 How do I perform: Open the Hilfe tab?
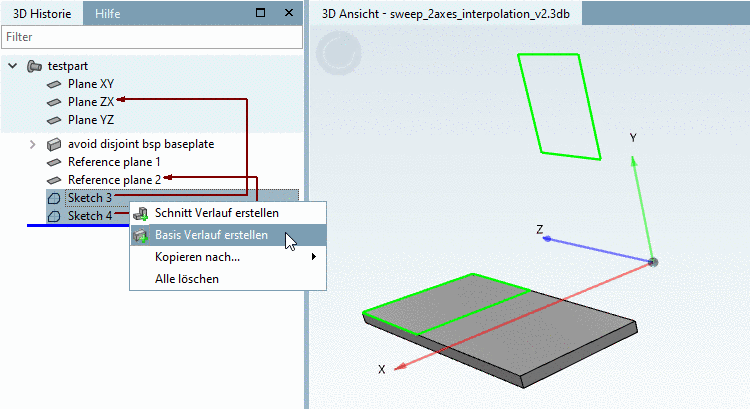pyautogui.click(x=108, y=13)
